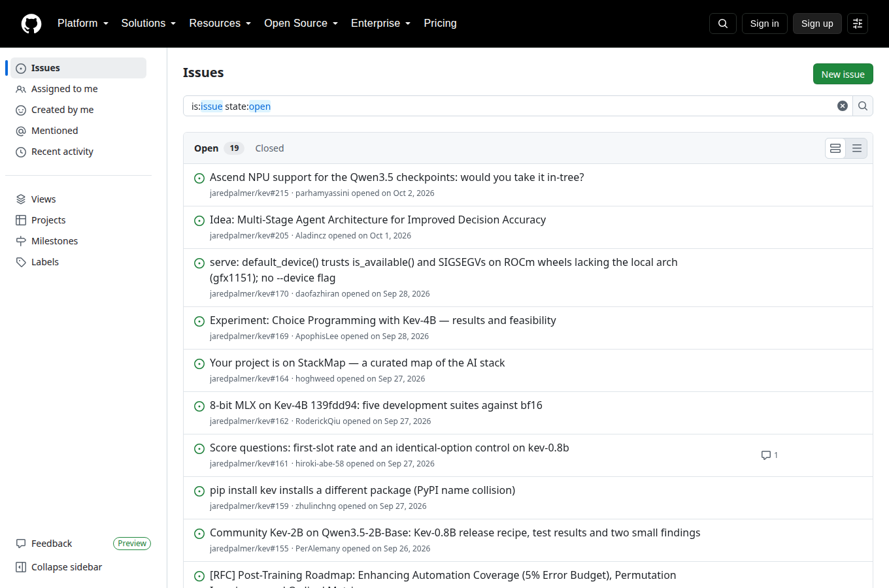
Task: Expand the Enterprise menu
Action: [381, 24]
